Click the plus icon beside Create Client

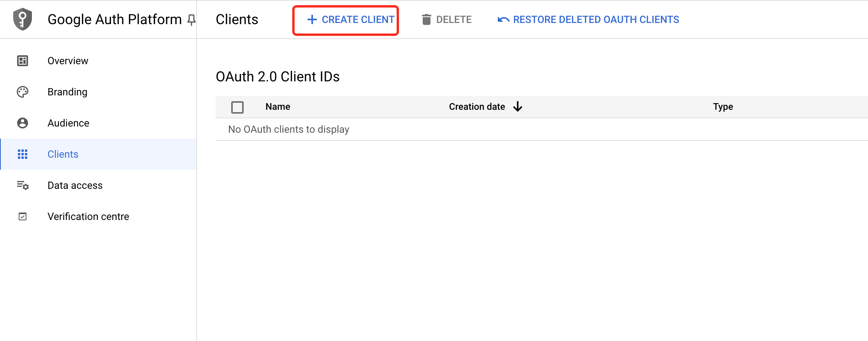pos(312,19)
